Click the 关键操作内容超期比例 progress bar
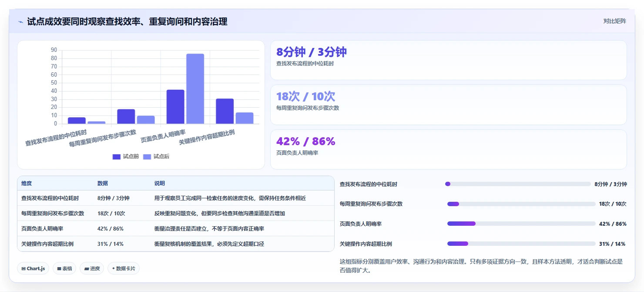644x292 pixels. [x=521, y=244]
